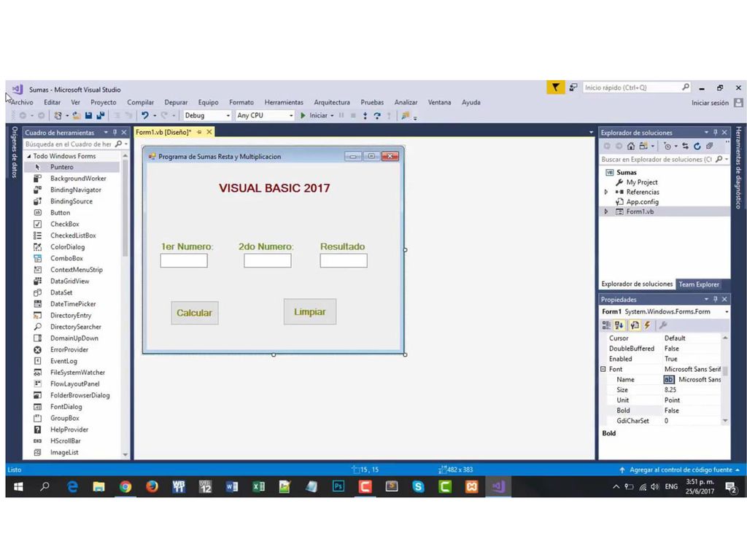Open Photoshop from the Windows taskbar
747x560 pixels.
[338, 486]
